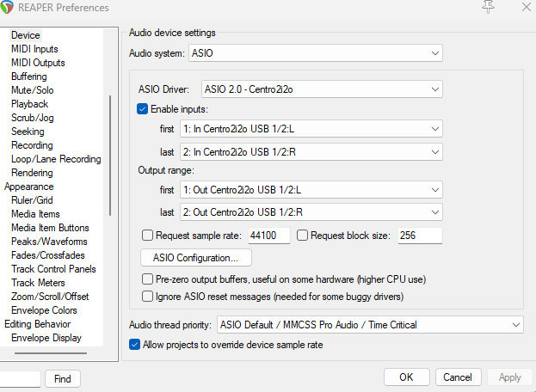The height and width of the screenshot is (392, 536).
Task: Open Peaks/Waveforms settings
Action: click(49, 242)
